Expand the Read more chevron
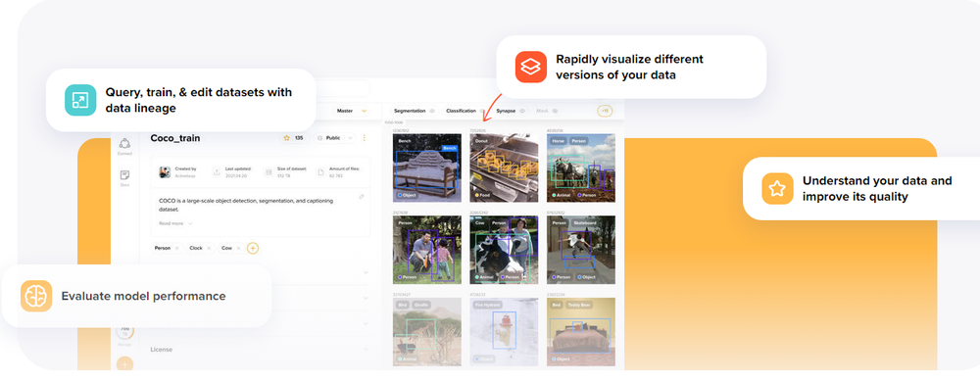This screenshot has height=382, width=980. (191, 223)
